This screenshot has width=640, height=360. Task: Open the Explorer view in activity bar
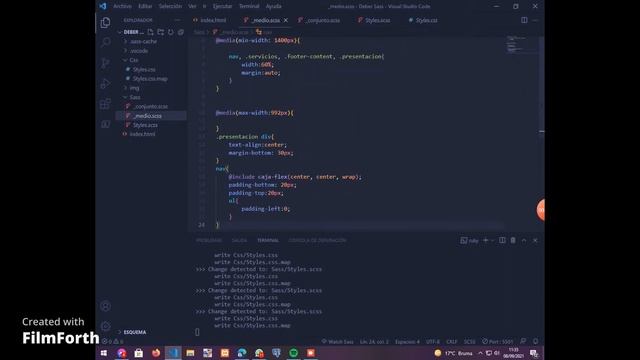[x=105, y=23]
